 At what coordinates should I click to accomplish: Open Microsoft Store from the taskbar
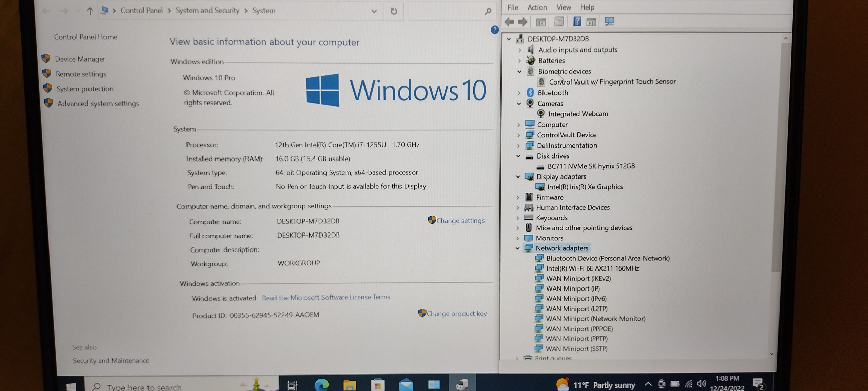[x=378, y=385]
